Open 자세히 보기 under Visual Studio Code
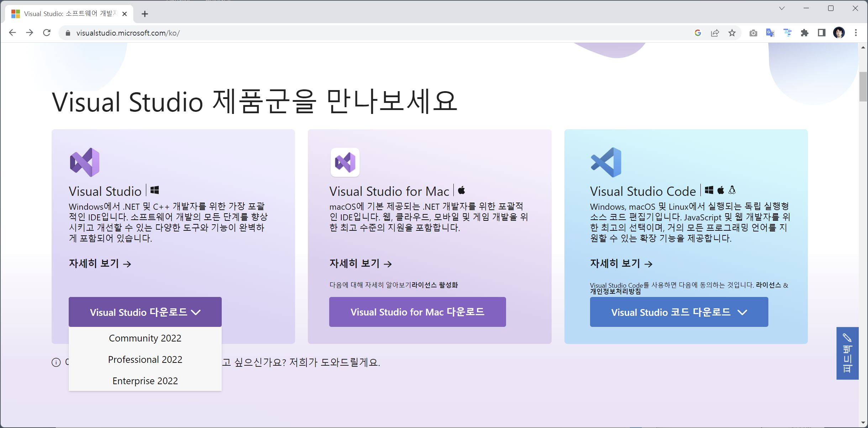868x428 pixels. click(621, 263)
